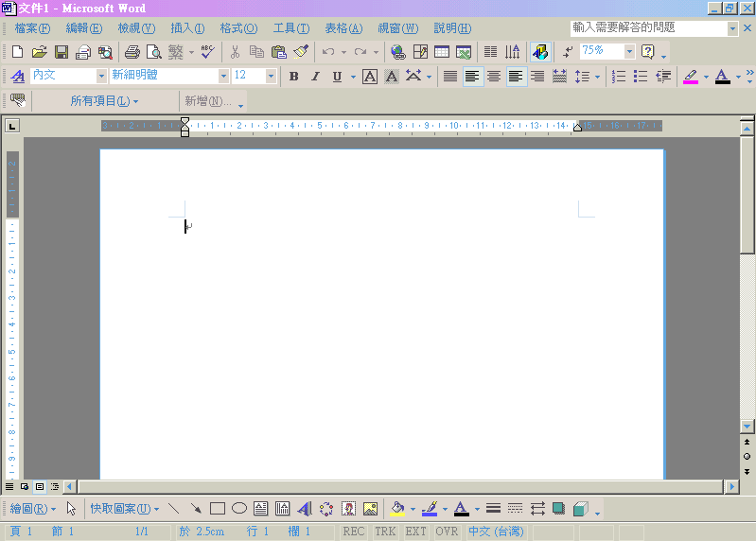
Task: Click the Print icon in toolbar
Action: pos(132,52)
